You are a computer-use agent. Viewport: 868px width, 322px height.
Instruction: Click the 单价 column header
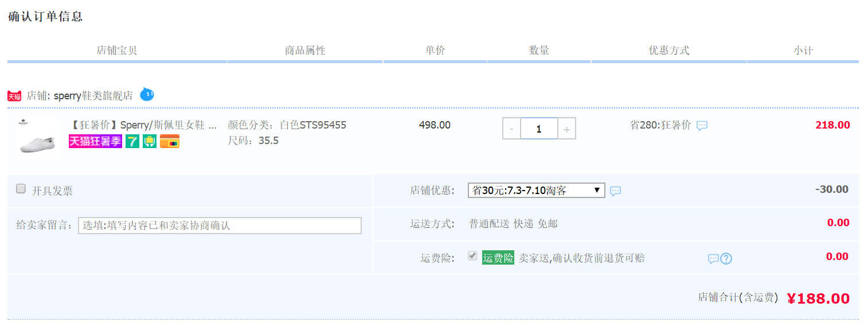[x=435, y=51]
